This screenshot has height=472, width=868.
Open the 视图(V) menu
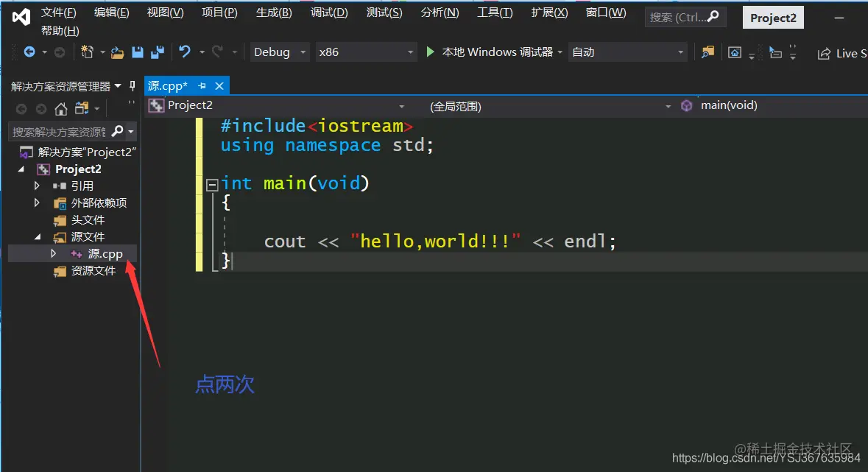point(165,13)
